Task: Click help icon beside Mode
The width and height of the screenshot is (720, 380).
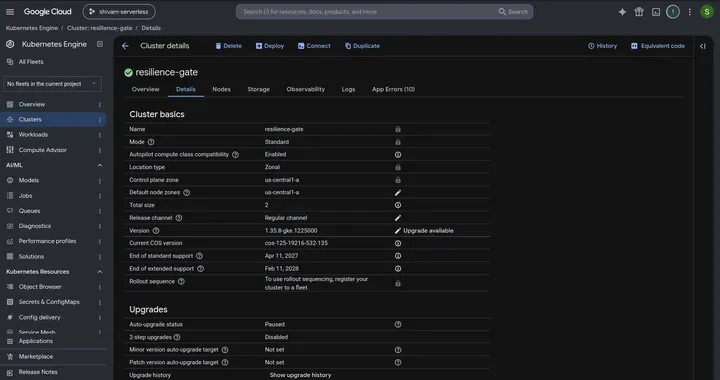Action: click(151, 142)
